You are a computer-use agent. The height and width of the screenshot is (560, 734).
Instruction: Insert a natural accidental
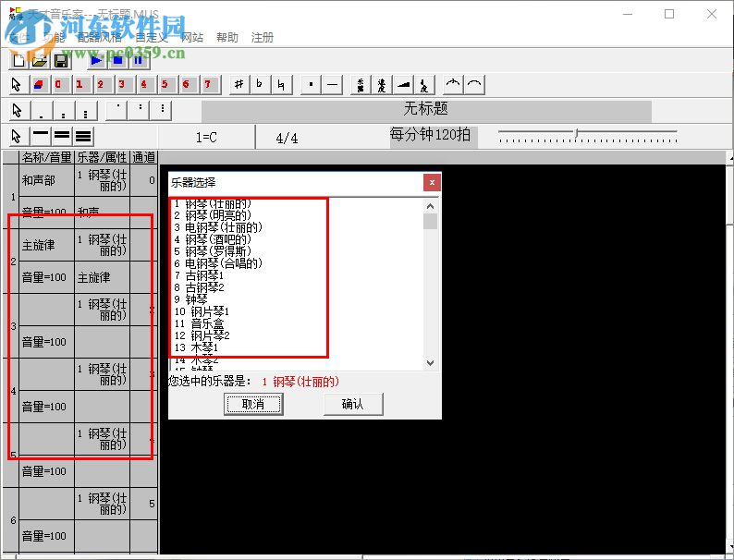282,85
